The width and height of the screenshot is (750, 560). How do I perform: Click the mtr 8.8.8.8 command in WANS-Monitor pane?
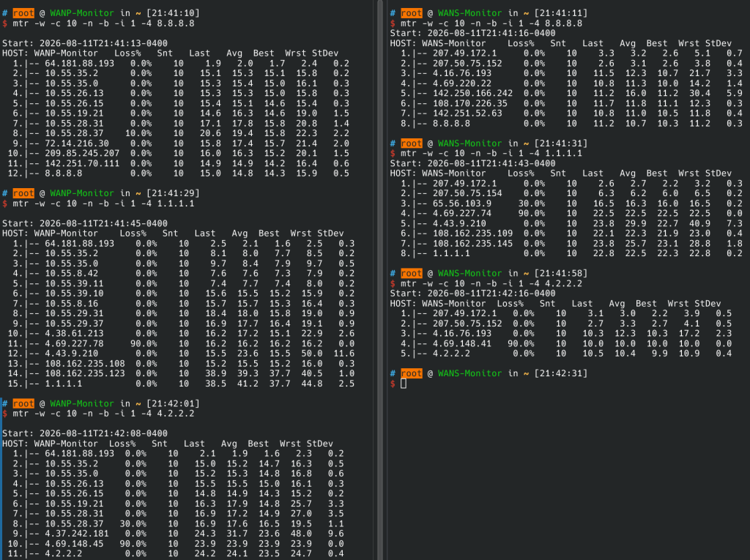(491, 23)
